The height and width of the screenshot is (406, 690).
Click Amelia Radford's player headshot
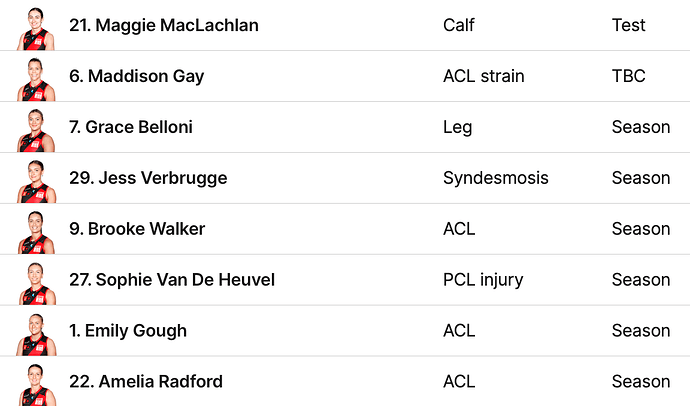[35, 384]
